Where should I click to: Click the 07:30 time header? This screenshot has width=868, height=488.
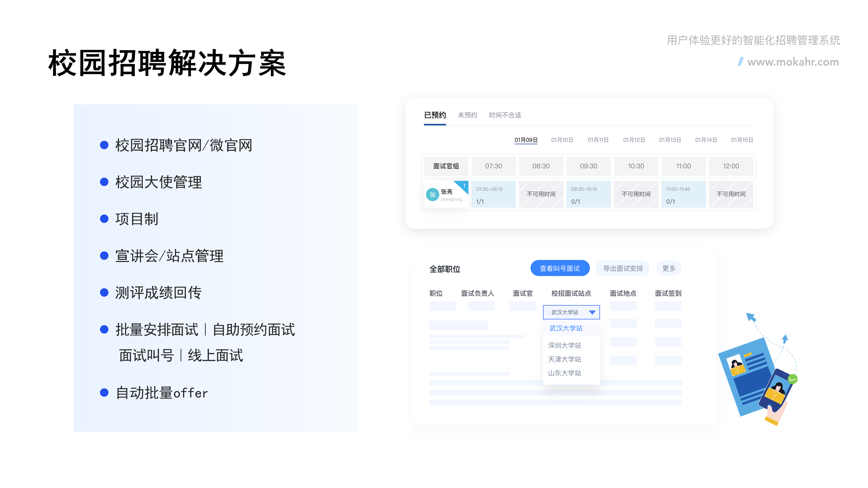[493, 166]
